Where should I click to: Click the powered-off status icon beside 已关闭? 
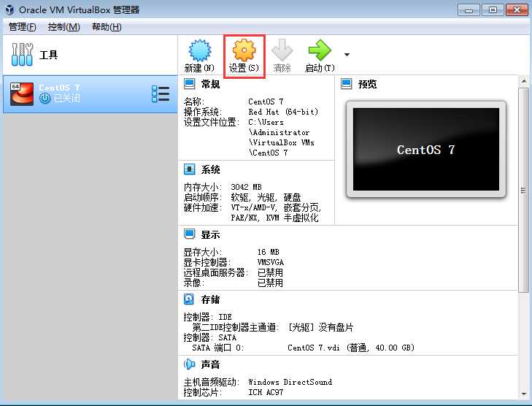[45, 99]
